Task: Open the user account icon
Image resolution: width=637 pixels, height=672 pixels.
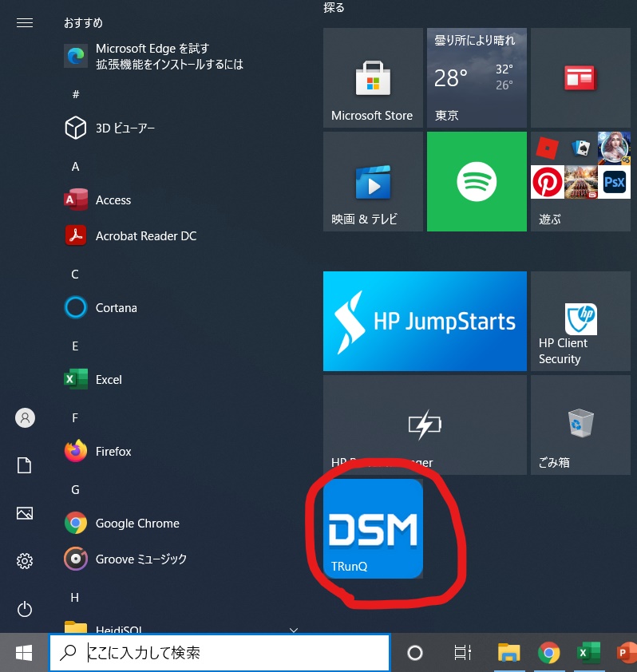Action: click(25, 417)
